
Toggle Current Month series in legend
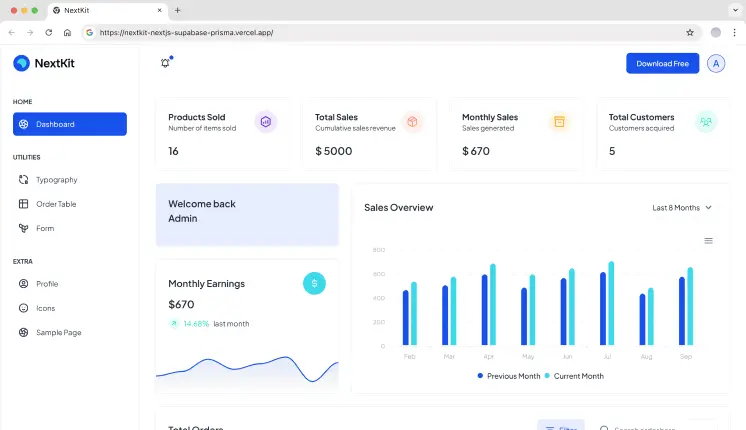575,376
